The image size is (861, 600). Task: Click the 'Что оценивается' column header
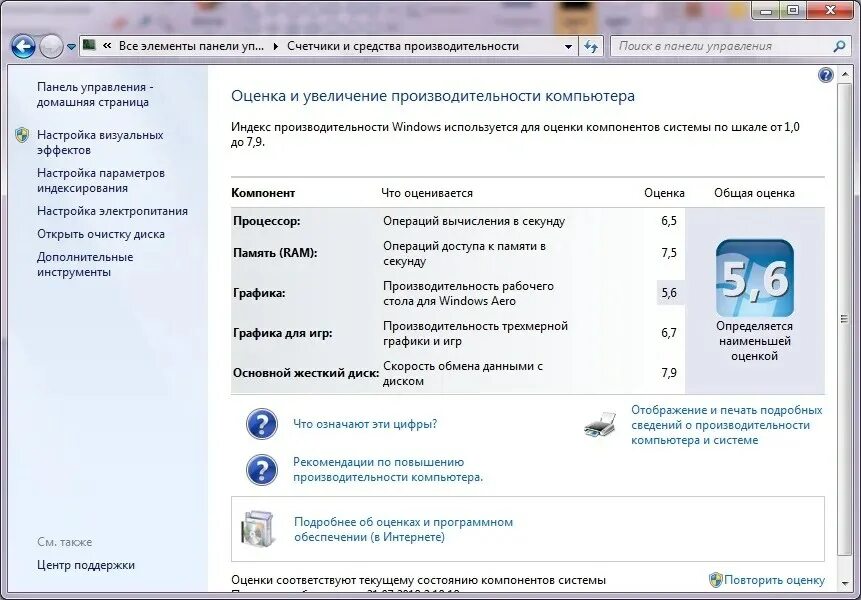click(427, 193)
